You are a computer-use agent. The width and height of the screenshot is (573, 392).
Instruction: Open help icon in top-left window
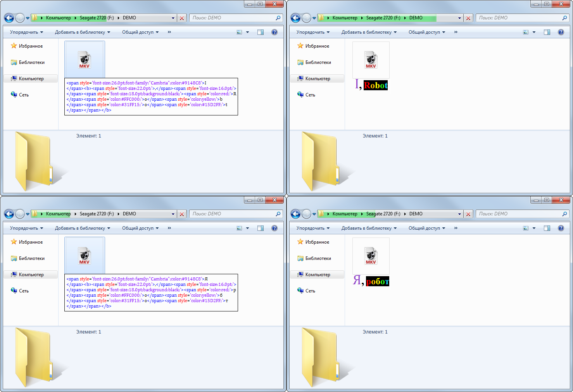(x=274, y=32)
